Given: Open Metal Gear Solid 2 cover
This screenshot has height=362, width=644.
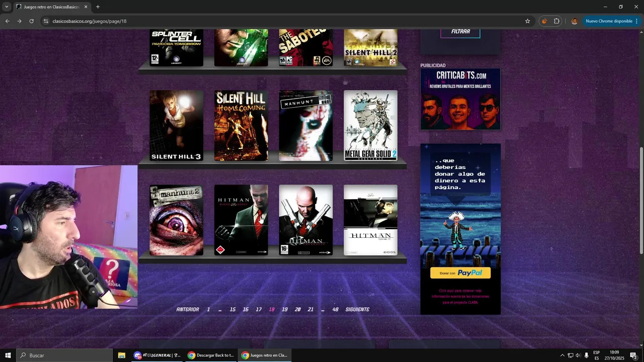Looking at the screenshot, I should click(370, 126).
